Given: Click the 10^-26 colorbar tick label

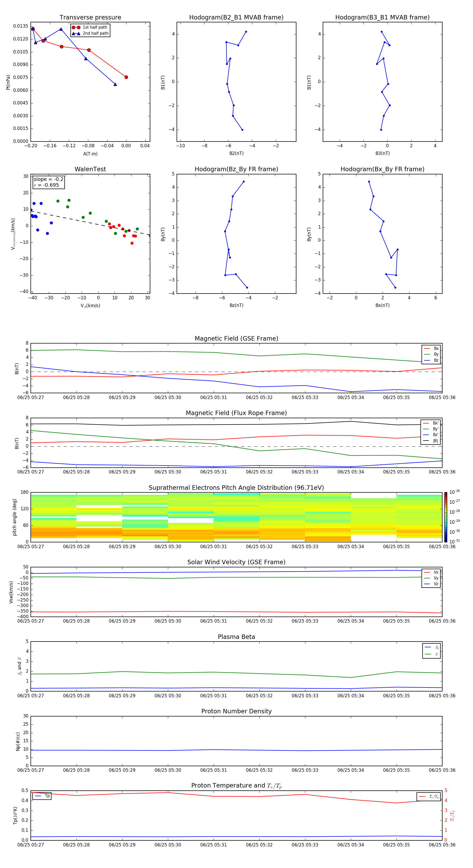Looking at the screenshot, I should [x=455, y=492].
